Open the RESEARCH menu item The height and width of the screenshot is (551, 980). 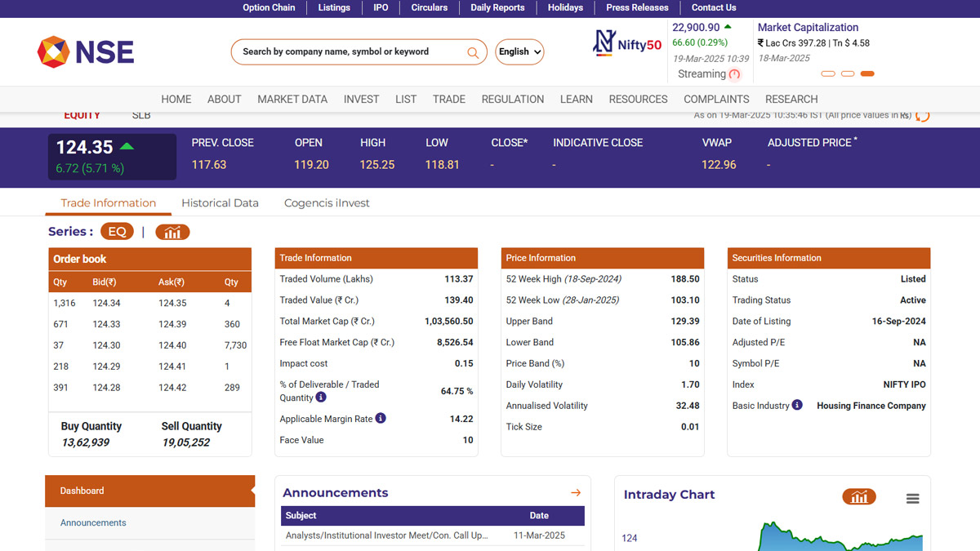(x=791, y=99)
